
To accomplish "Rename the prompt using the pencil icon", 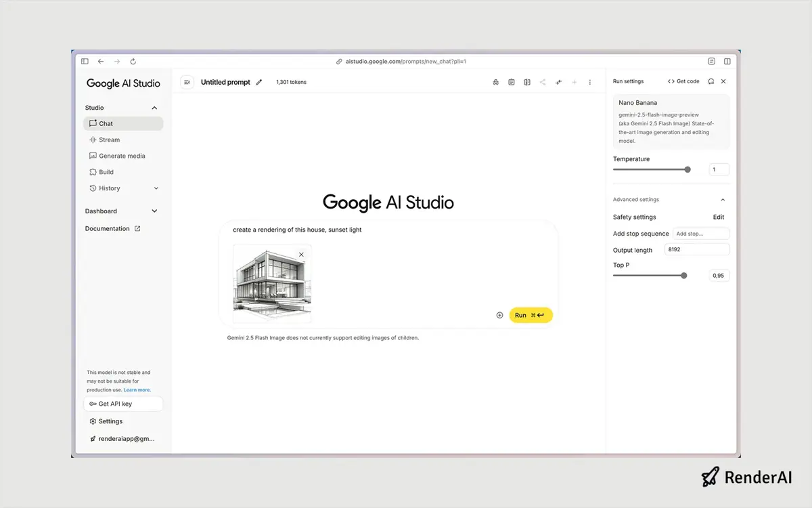I will [259, 81].
